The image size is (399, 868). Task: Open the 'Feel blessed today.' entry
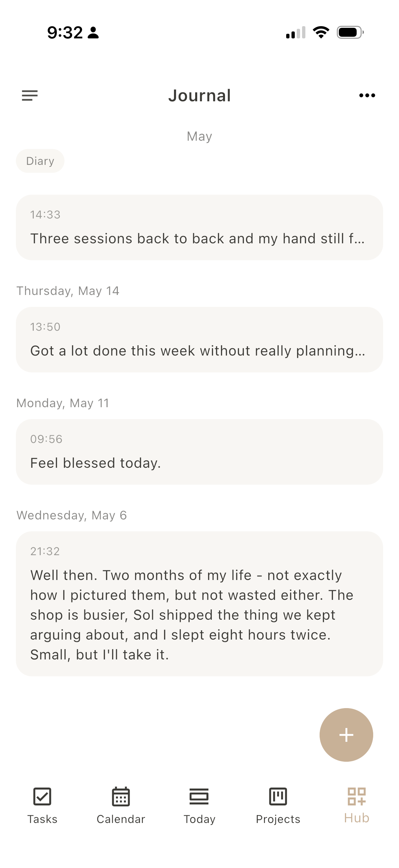click(x=199, y=452)
